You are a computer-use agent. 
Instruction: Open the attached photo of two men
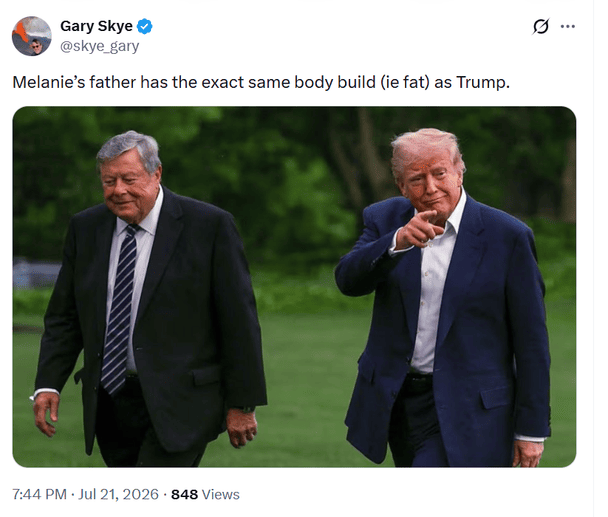[294, 287]
